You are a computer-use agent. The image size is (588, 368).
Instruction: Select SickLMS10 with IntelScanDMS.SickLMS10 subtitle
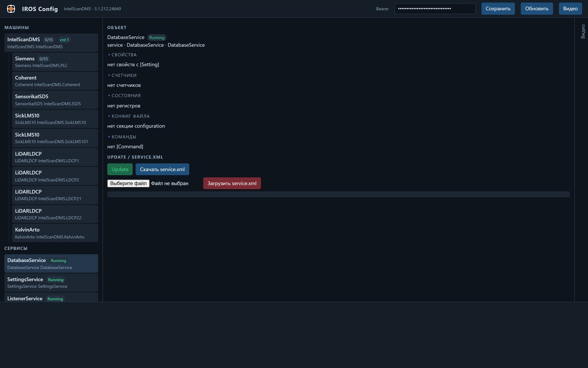[x=55, y=119]
